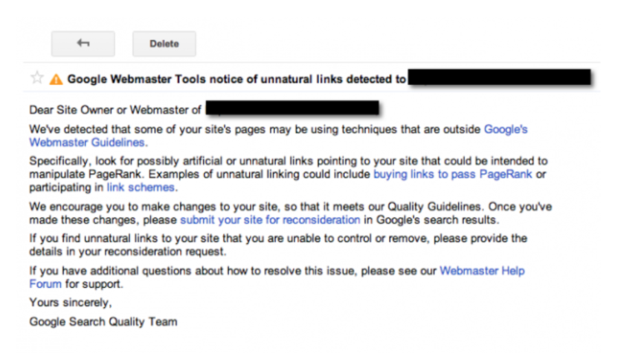Click the back arrow button
The image size is (644, 362).
point(83,43)
